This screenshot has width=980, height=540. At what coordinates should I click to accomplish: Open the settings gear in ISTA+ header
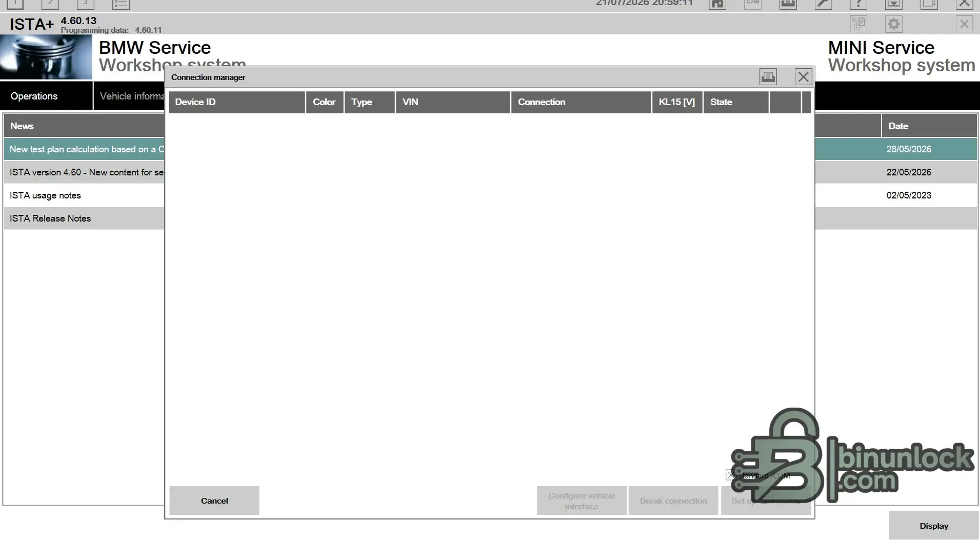click(893, 24)
